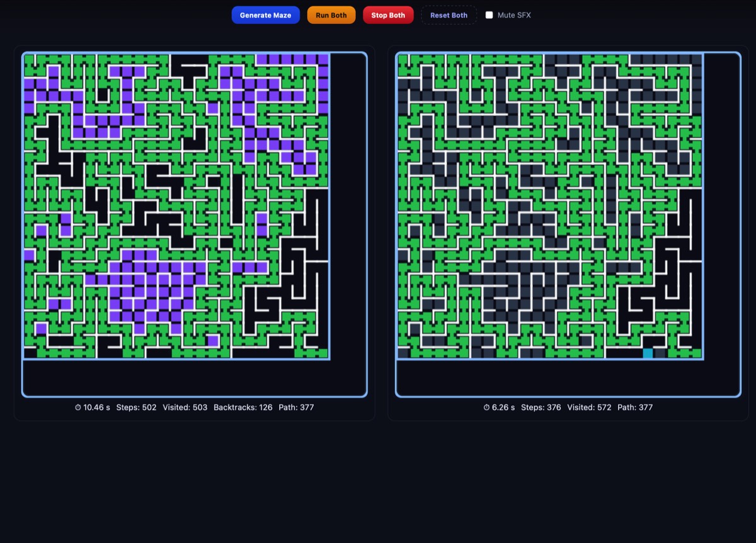The image size is (756, 543).
Task: Click the Visited: 503 statistic
Action: point(185,408)
